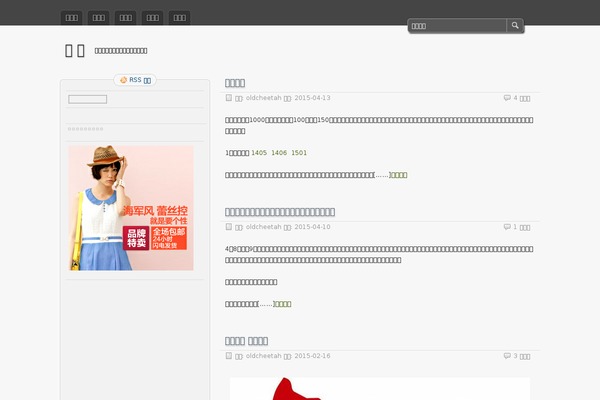Screen dimensions: 600x400
Task: Open the fashion advertisement banner image
Action: tap(131, 208)
